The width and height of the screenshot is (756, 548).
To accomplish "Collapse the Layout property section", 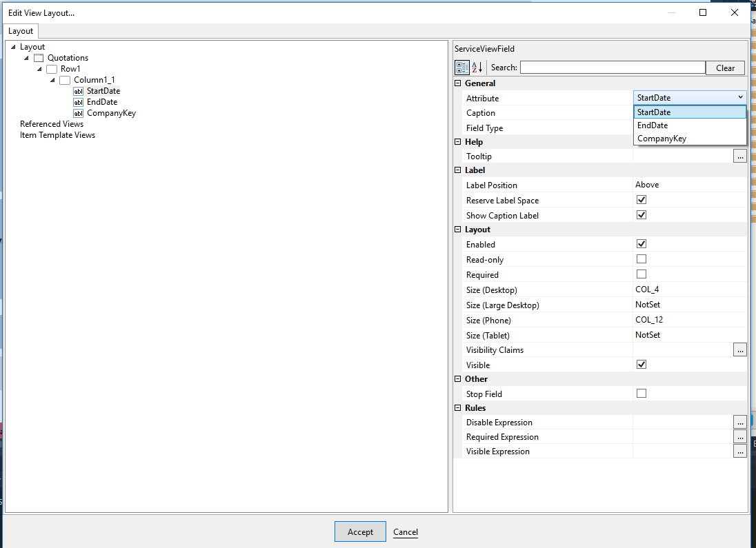I will click(x=458, y=230).
